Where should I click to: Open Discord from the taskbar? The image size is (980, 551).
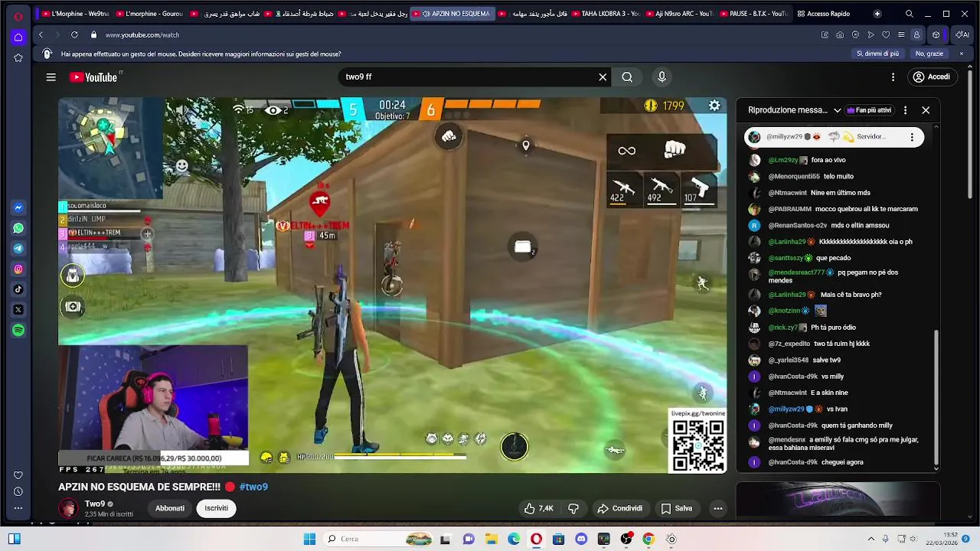coord(581,539)
